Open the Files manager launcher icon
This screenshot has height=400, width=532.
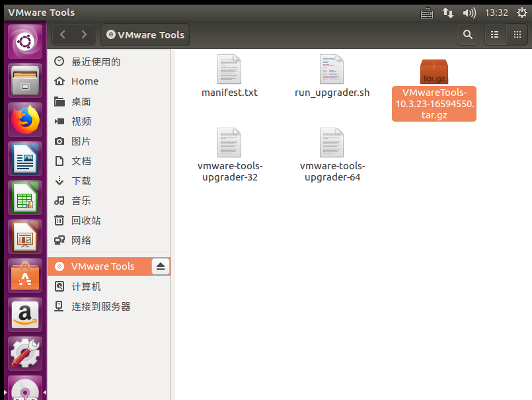[25, 81]
